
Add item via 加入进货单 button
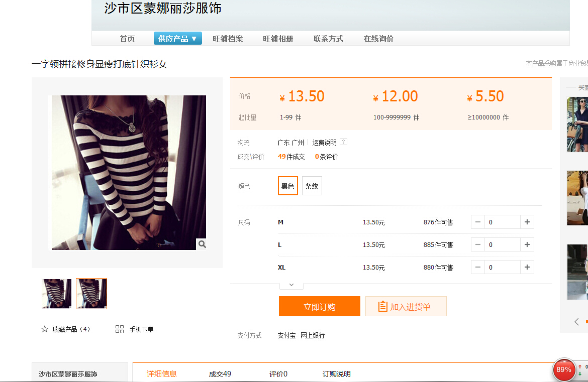click(406, 307)
